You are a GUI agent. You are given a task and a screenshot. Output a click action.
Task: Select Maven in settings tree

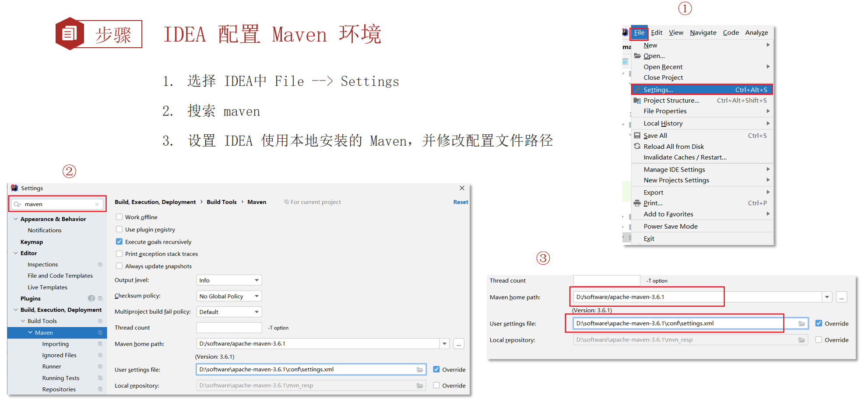(57, 333)
